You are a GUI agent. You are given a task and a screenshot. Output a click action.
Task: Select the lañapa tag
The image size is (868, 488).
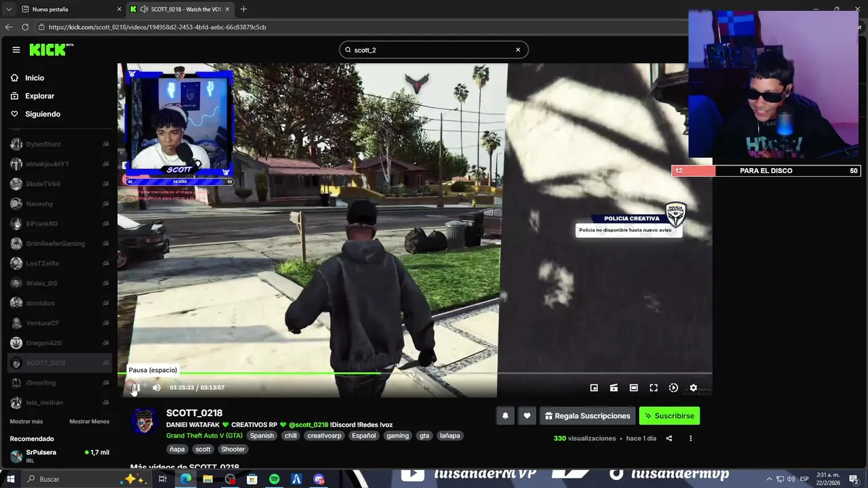point(450,436)
